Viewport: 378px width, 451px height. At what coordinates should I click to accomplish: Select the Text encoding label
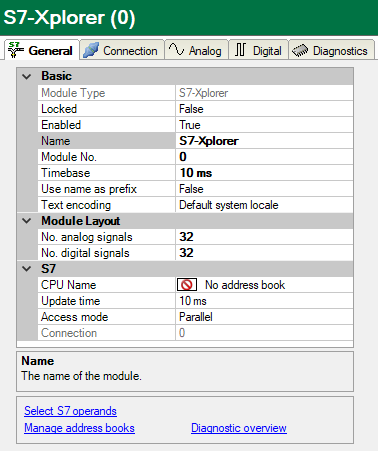tap(76, 205)
